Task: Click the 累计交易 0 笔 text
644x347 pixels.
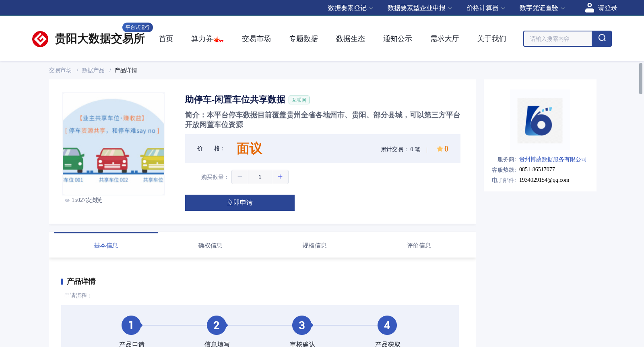Action: point(400,149)
